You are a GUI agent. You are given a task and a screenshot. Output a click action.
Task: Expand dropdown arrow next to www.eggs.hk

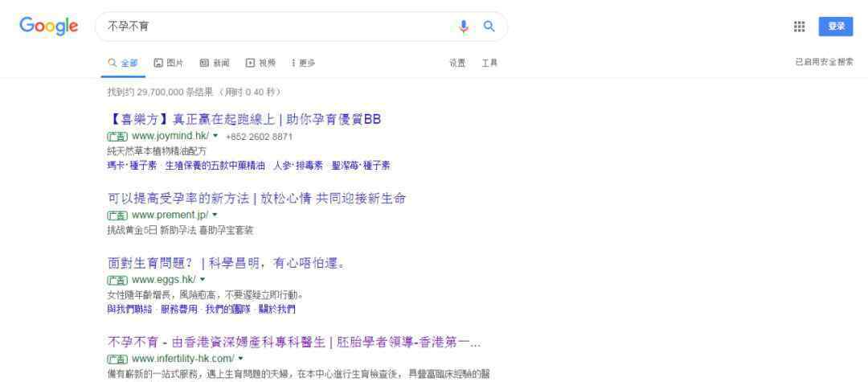point(202,280)
